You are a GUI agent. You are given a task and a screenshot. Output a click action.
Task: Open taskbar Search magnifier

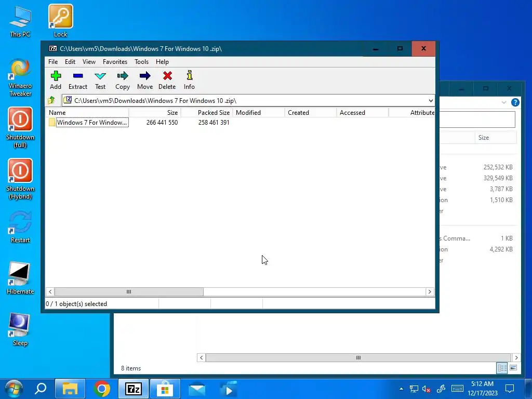pos(41,389)
